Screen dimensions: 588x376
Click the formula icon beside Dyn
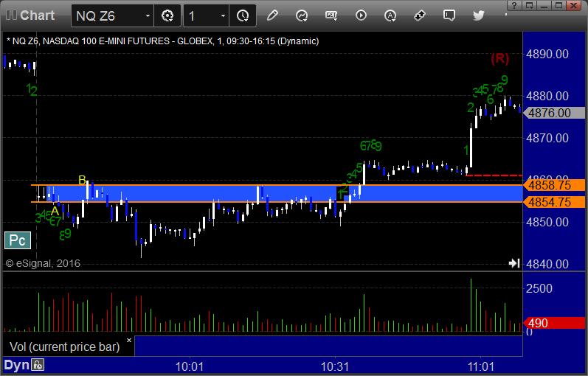38,365
